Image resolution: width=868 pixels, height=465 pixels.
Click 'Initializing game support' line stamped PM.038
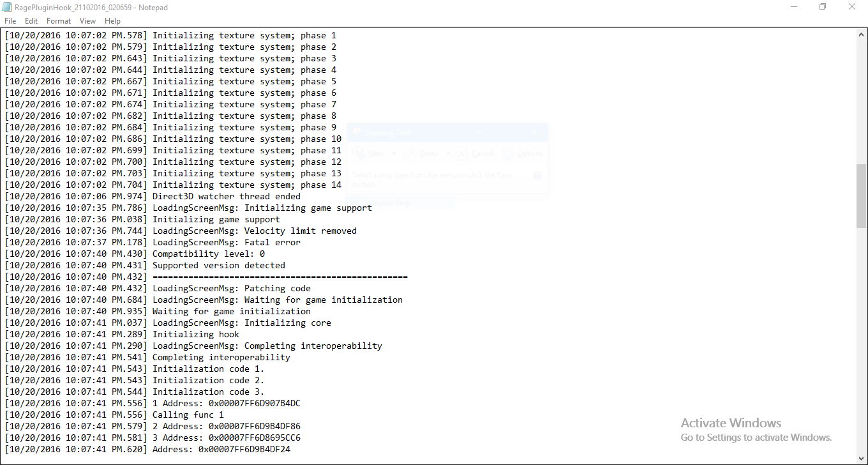pos(142,220)
